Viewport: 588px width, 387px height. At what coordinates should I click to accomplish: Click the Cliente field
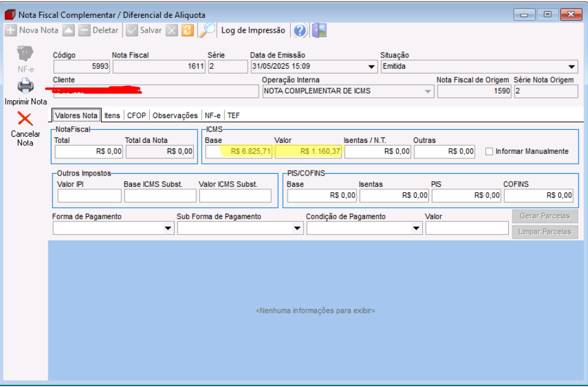coord(156,91)
